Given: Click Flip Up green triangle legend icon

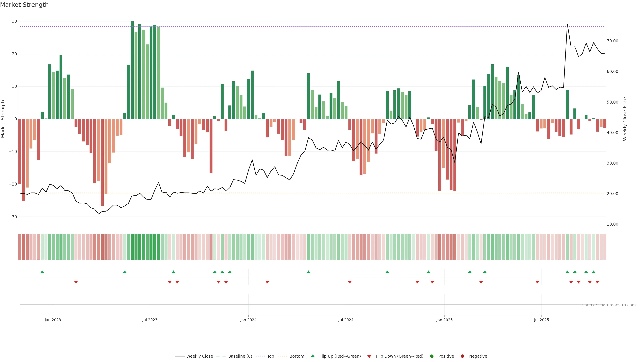Looking at the screenshot, I should [312, 356].
